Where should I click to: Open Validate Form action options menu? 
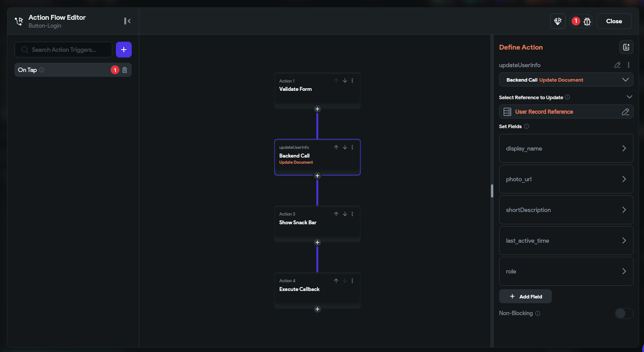click(352, 81)
